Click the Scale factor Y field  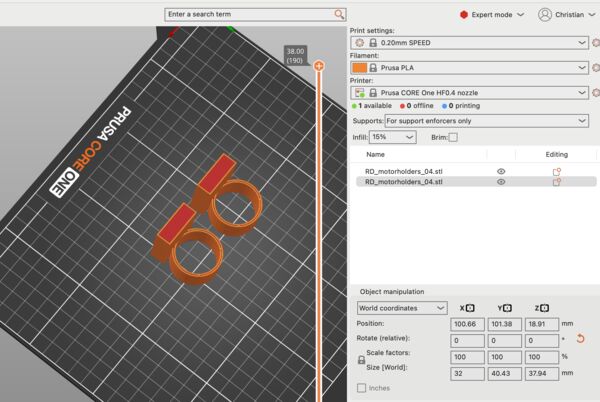click(504, 357)
